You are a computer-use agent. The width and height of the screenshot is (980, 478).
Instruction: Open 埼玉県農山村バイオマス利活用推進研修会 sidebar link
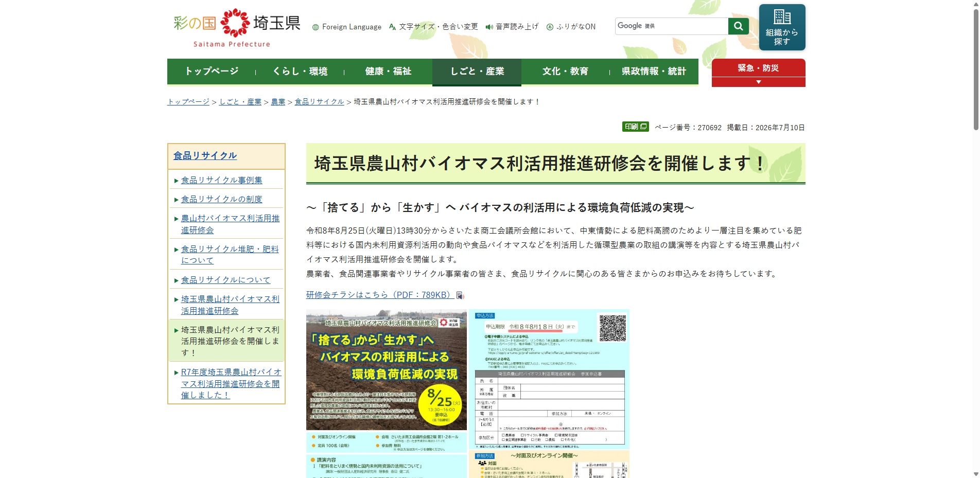coord(230,305)
